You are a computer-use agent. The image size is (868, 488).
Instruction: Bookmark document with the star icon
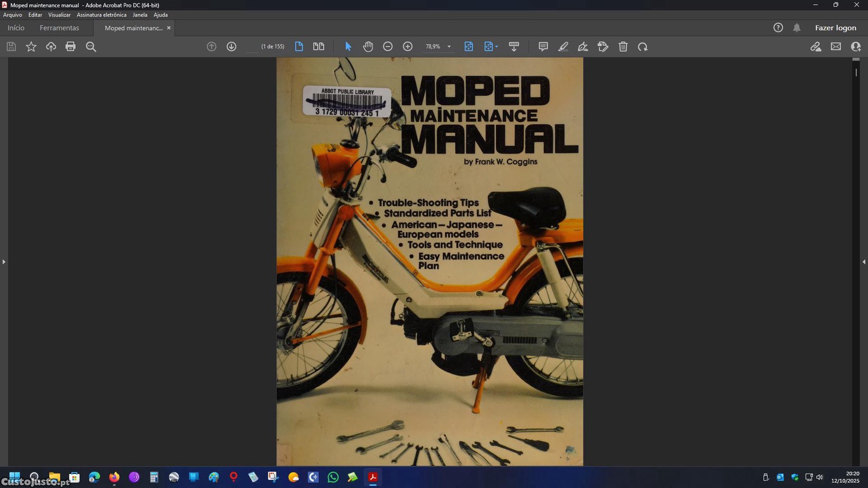click(x=31, y=47)
